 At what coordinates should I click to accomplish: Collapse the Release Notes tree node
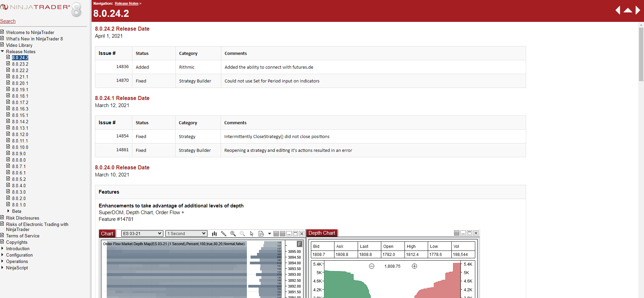coord(2,51)
